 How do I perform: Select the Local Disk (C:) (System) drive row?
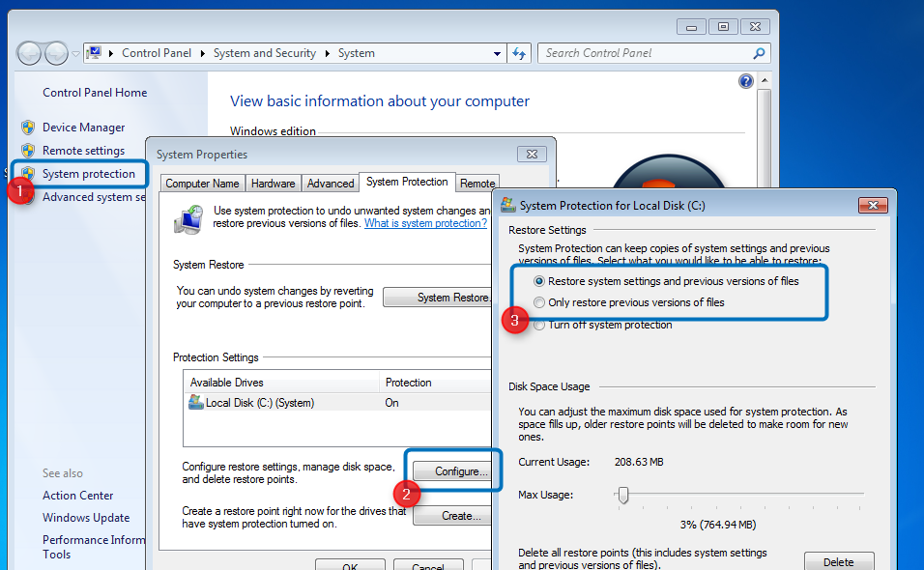click(337, 403)
